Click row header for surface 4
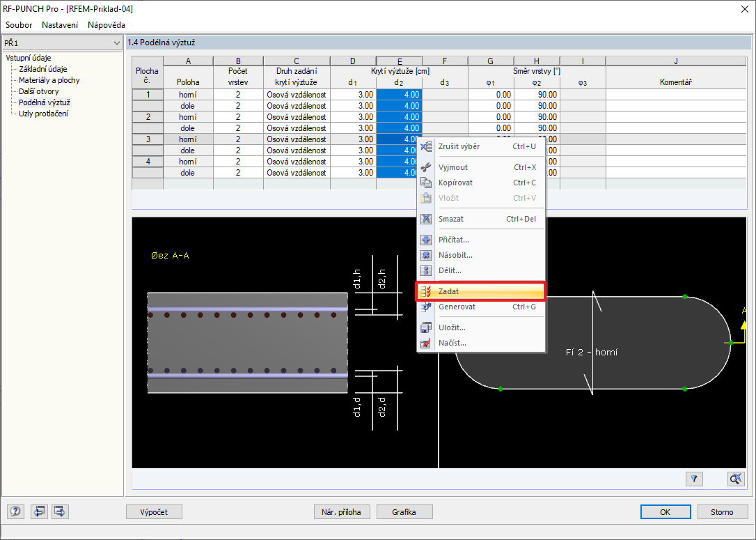 pos(148,161)
